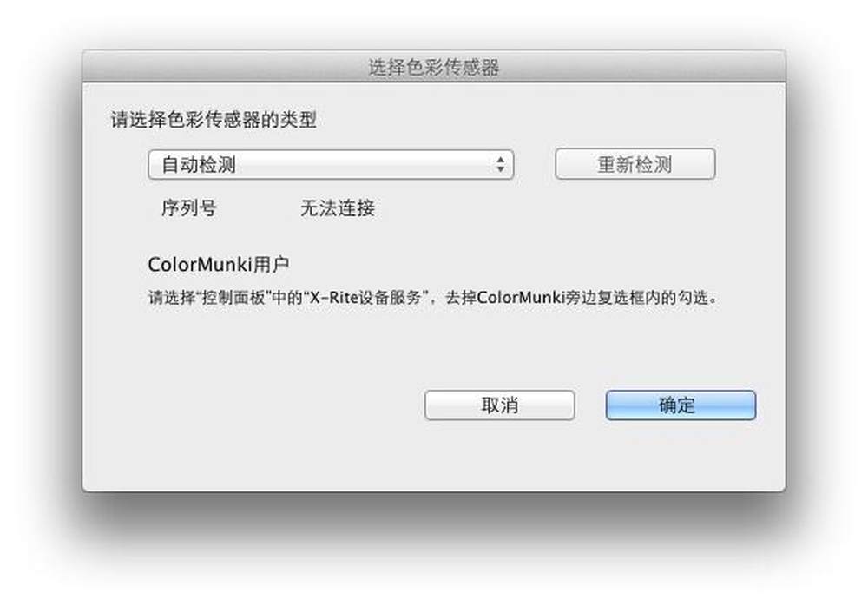Cancel the dialog with 取消

(x=499, y=405)
